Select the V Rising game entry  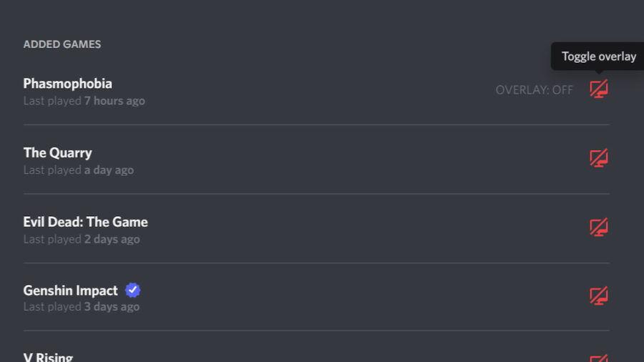48,357
